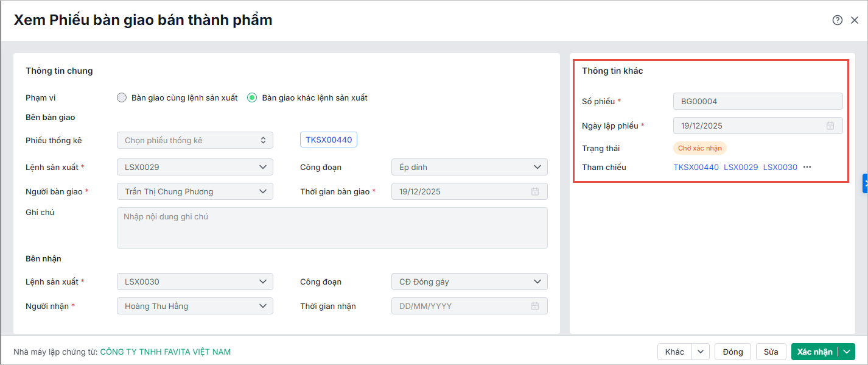Screen dimensions: 868x365
Task: Click the Đóng button
Action: (x=733, y=352)
